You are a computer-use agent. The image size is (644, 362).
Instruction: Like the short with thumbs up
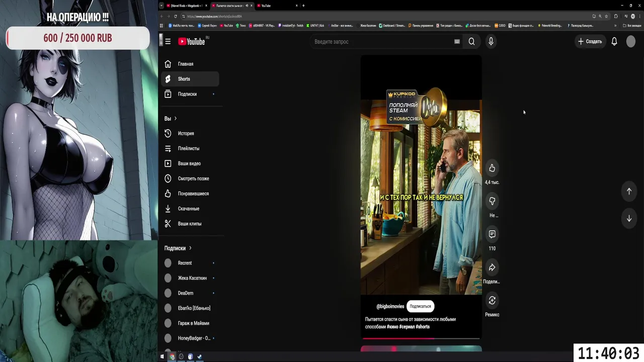(492, 168)
